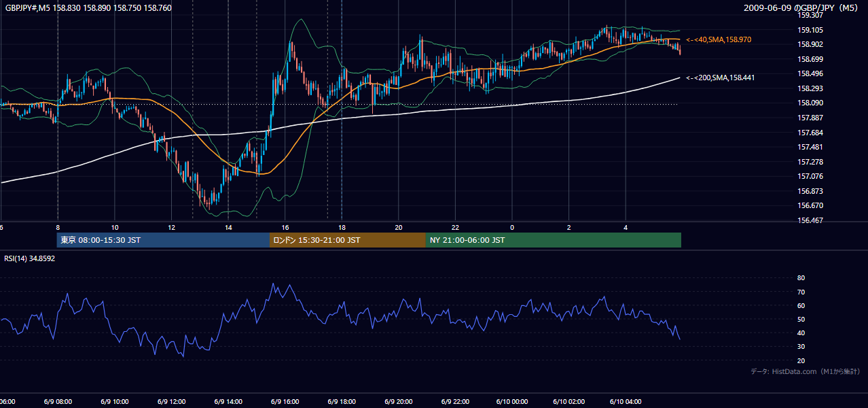The image size is (868, 408).
Task: Click the 158.496 price axis label
Action: click(811, 73)
